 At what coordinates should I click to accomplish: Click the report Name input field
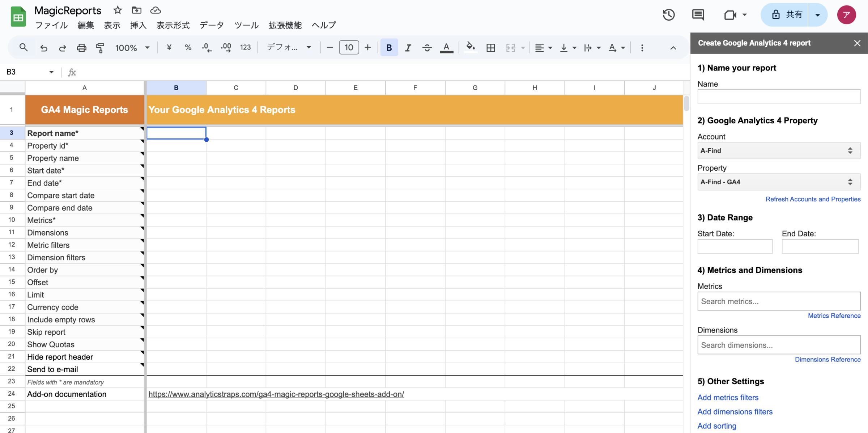point(779,97)
